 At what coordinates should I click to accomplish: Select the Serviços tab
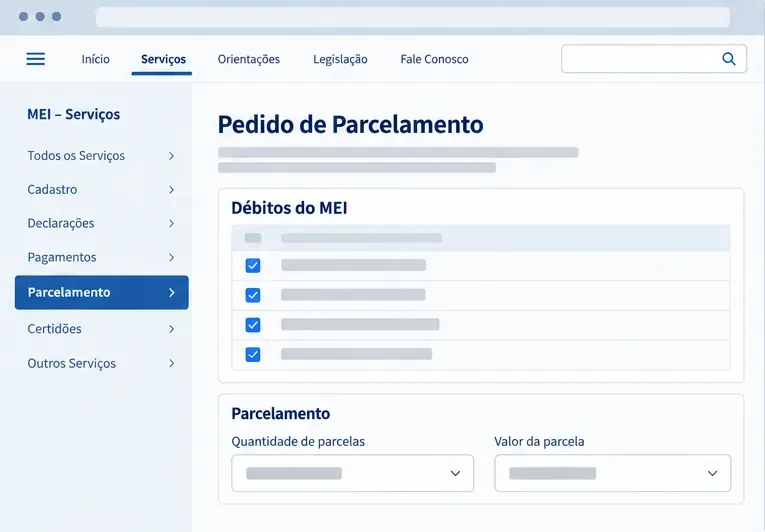click(x=163, y=59)
